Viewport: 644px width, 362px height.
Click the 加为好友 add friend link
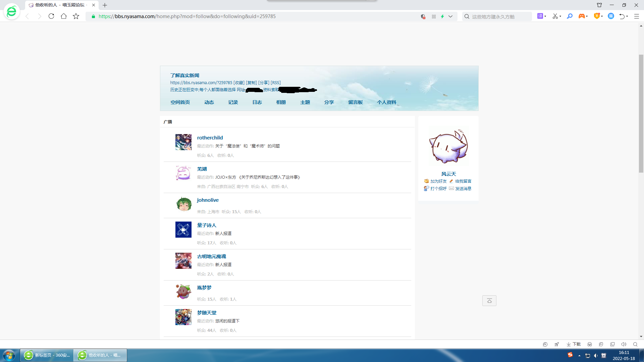[438, 181]
